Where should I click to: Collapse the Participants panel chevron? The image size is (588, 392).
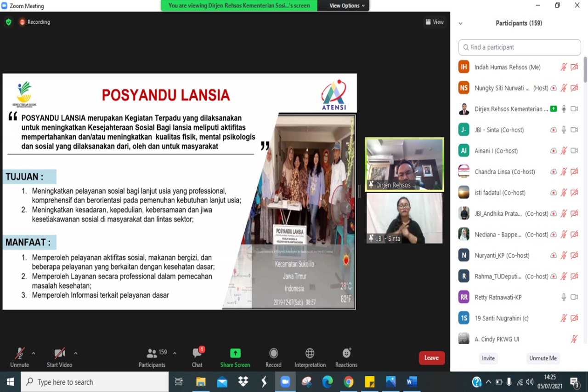461,23
